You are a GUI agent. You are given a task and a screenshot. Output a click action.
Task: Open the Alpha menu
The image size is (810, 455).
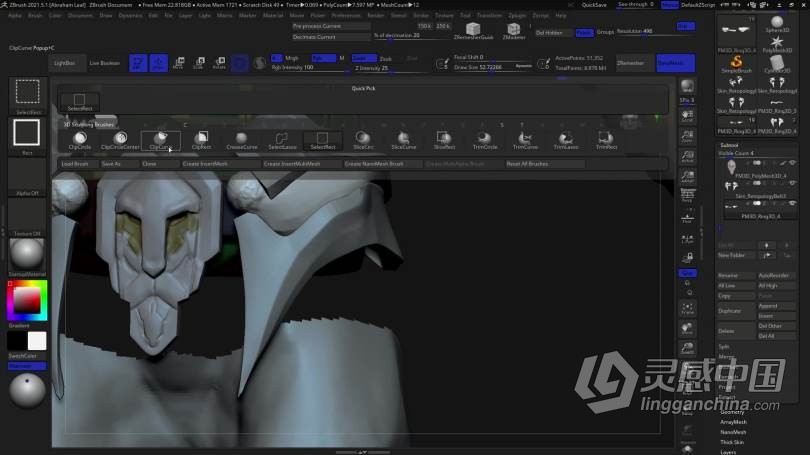[15, 16]
